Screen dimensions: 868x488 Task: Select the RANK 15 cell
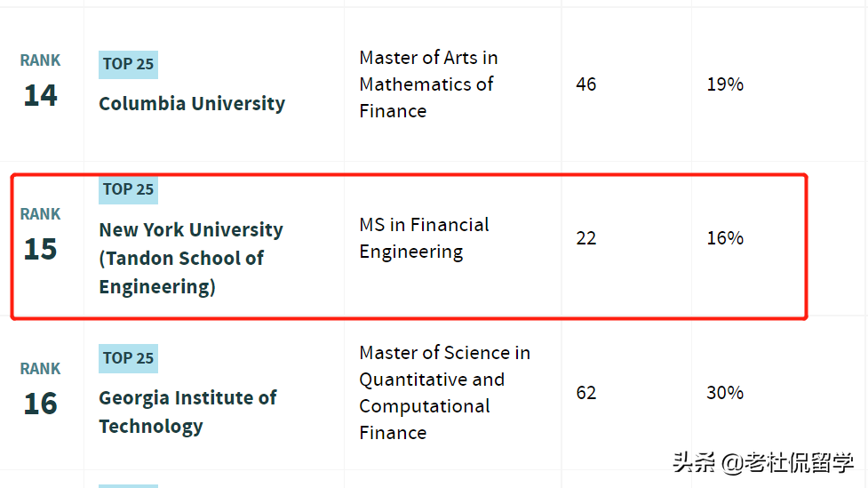click(x=41, y=236)
